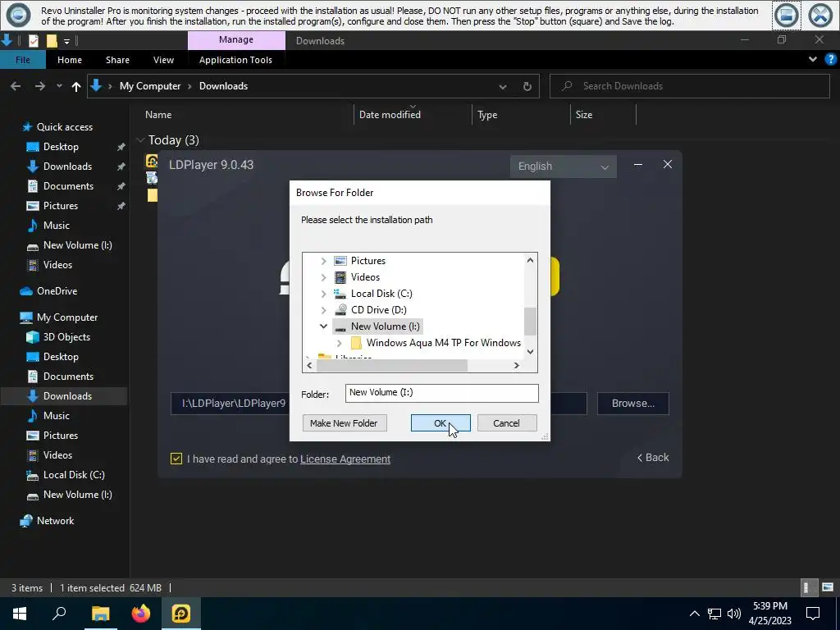Switch to large icons view layout
Viewport: 840px width, 630px height.
pos(828,587)
